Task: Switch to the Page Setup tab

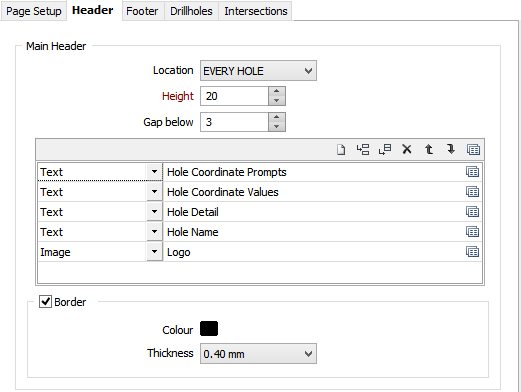Action: click(34, 11)
